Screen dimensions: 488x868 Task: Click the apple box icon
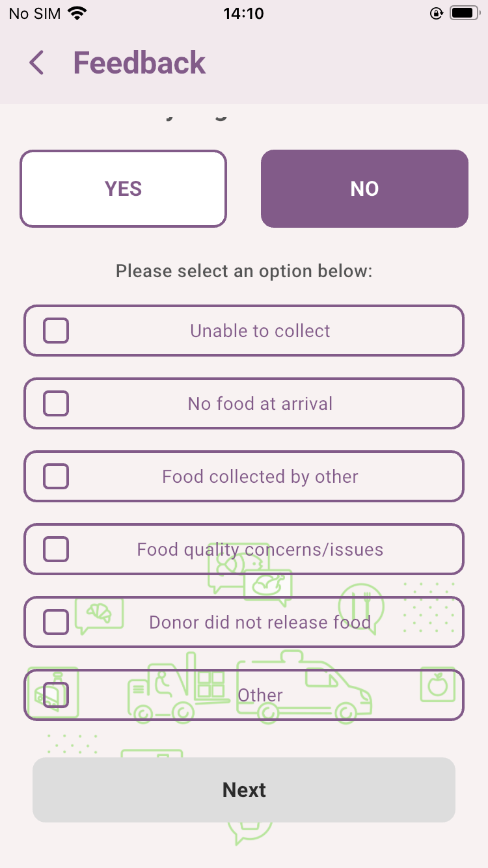[x=438, y=685]
